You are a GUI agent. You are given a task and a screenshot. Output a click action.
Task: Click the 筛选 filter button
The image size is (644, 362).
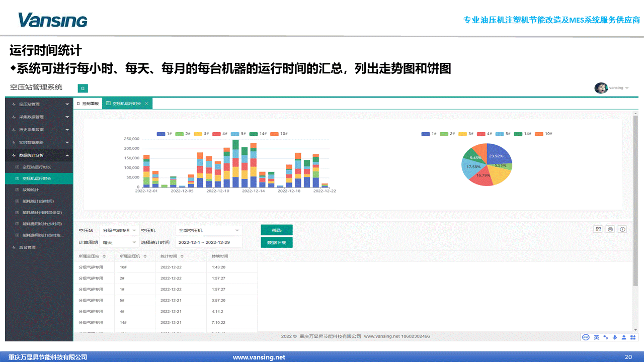coord(276,230)
